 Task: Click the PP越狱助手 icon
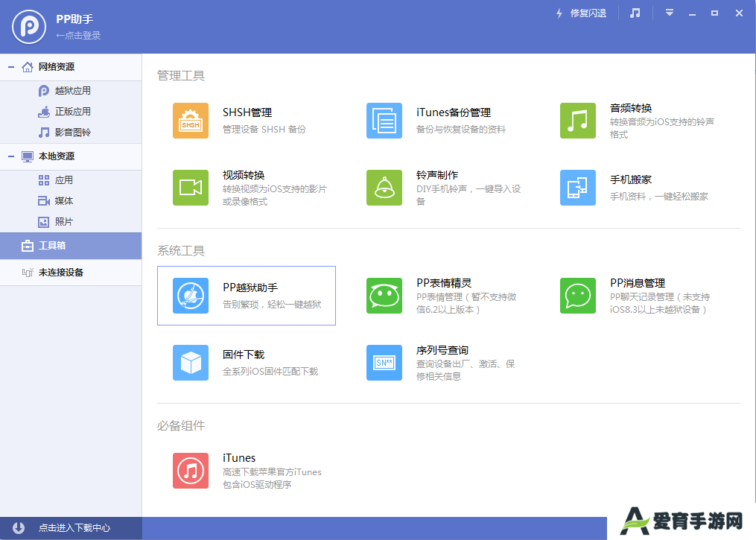[191, 296]
